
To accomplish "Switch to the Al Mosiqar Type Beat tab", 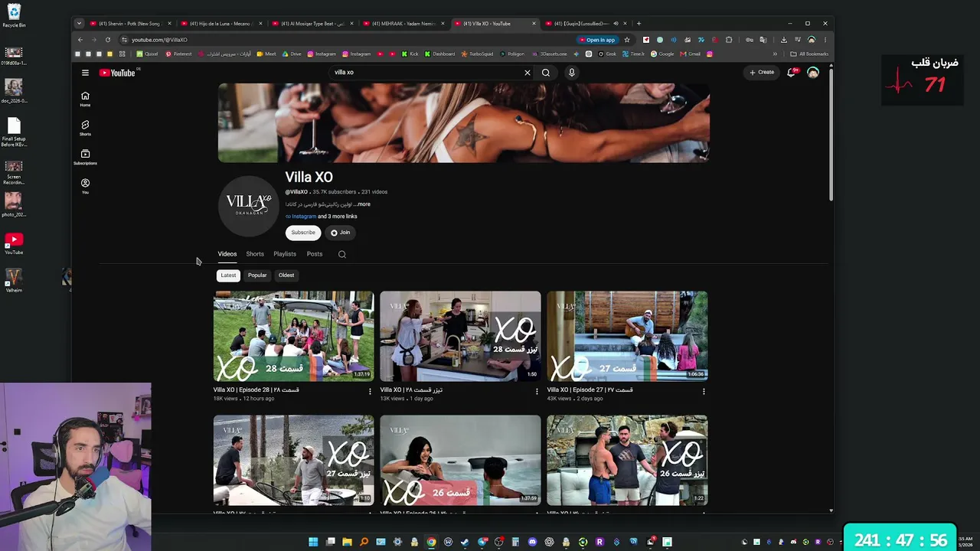I will coord(312,24).
